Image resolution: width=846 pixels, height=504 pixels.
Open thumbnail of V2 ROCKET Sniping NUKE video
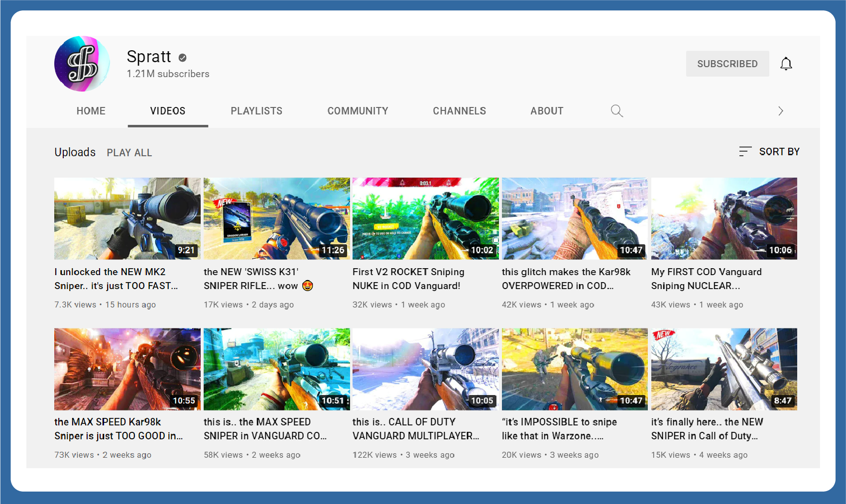click(x=426, y=218)
